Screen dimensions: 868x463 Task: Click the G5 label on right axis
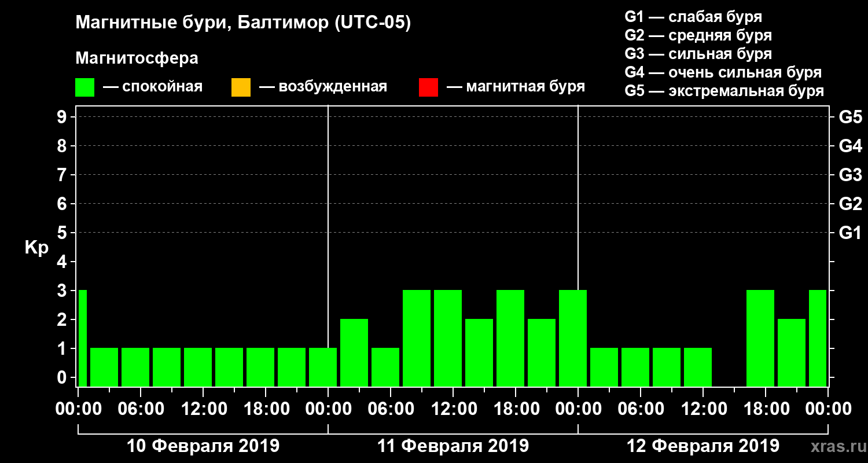(x=850, y=117)
